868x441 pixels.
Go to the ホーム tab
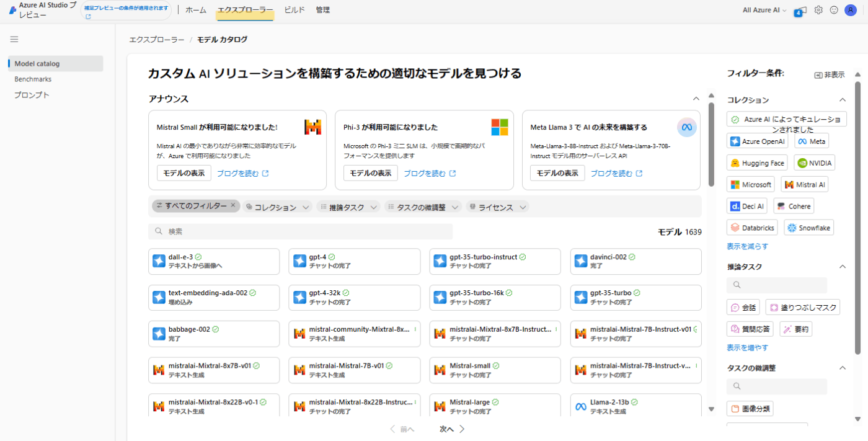tap(196, 10)
